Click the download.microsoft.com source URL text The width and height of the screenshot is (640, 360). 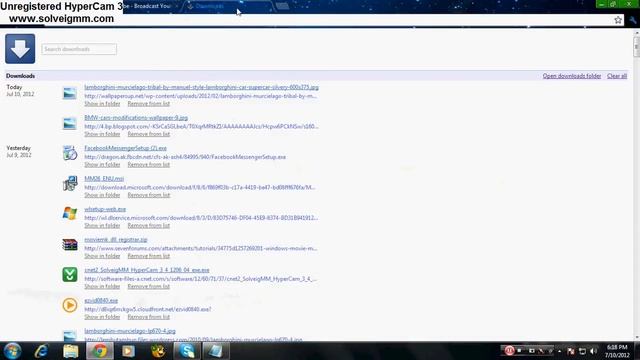pos(200,187)
